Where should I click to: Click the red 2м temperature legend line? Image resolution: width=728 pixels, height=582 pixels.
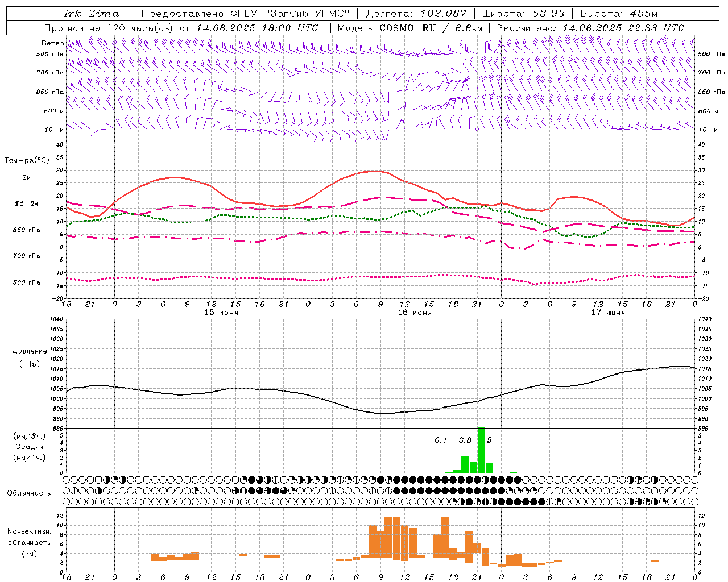click(26, 184)
